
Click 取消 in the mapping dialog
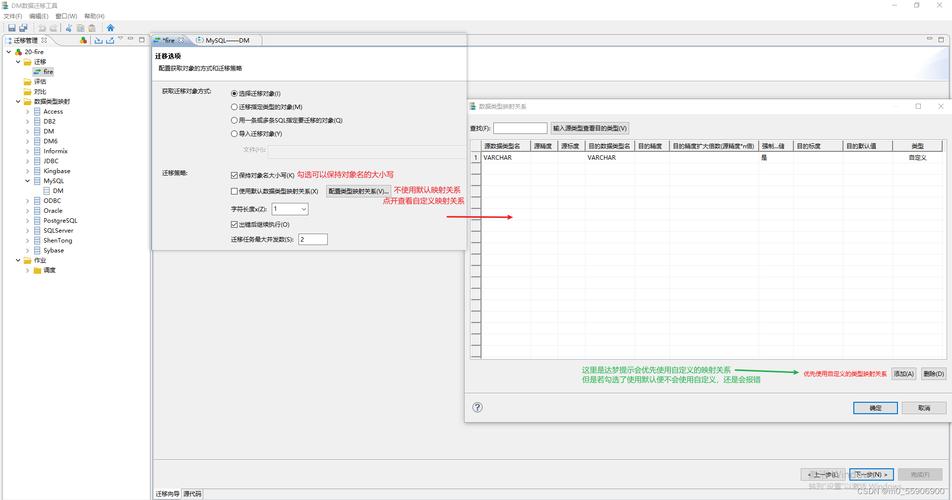coord(923,408)
